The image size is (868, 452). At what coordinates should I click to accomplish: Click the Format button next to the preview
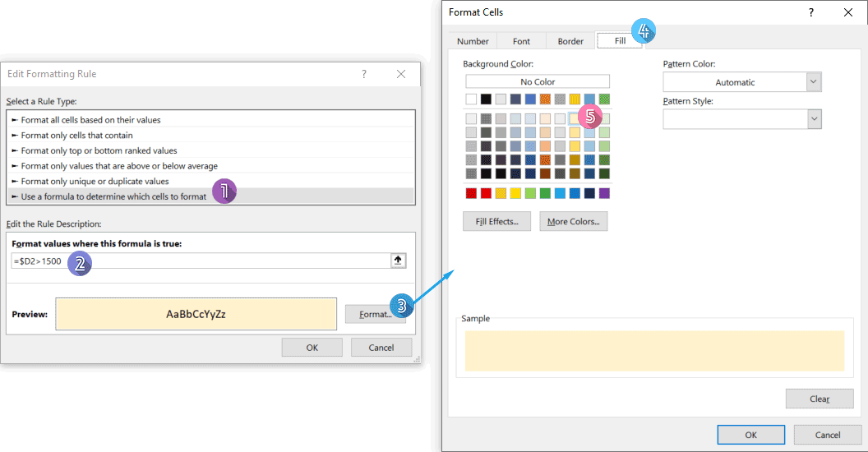click(375, 314)
